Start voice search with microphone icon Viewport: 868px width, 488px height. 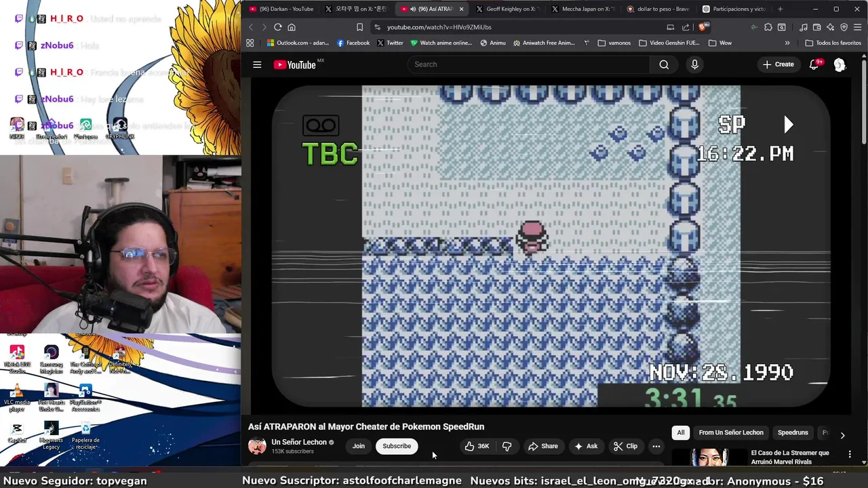point(694,64)
